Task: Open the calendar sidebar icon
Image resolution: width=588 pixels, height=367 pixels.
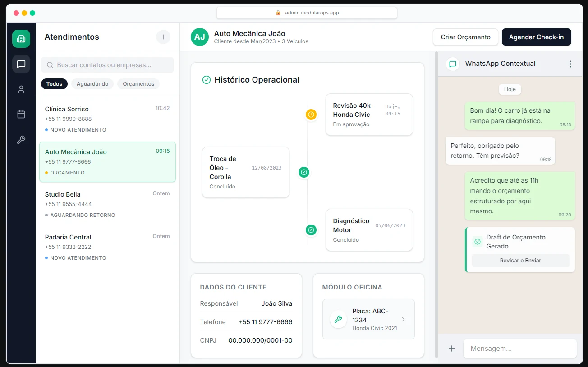Action: point(21,115)
